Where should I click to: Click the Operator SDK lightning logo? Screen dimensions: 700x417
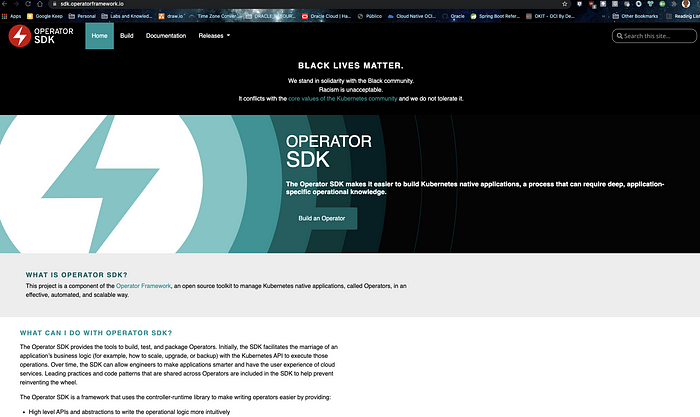tap(20, 36)
